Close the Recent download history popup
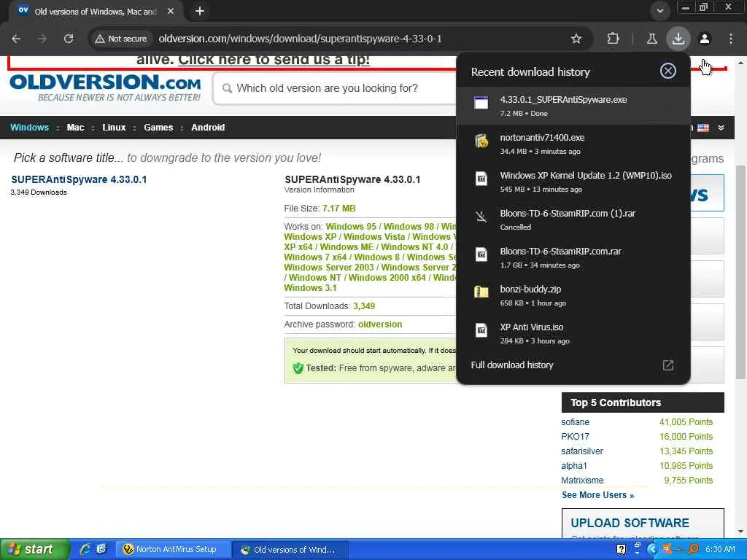The height and width of the screenshot is (560, 747). (668, 71)
